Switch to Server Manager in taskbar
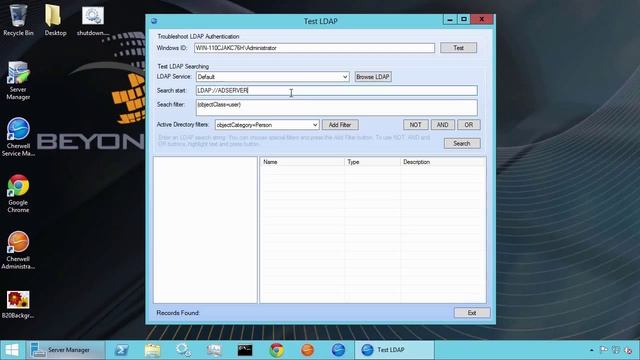 [x=65, y=350]
